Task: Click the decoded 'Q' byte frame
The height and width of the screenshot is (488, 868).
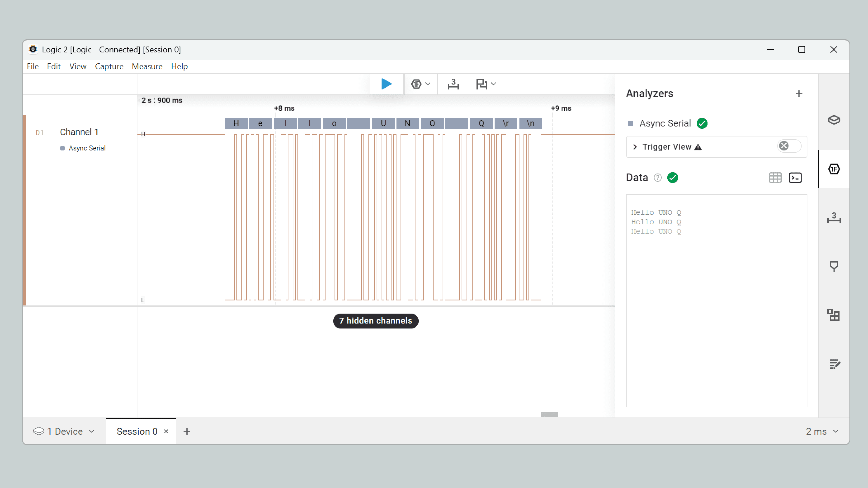Action: (481, 123)
